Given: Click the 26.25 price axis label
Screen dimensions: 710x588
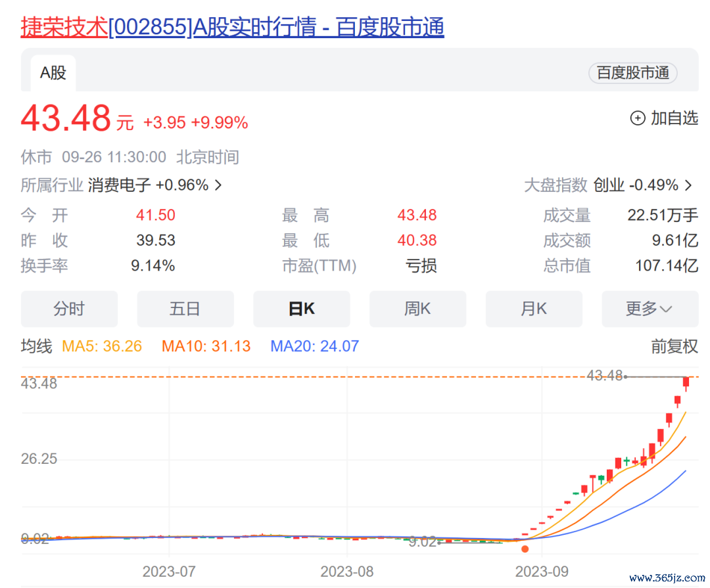Looking at the screenshot, I should (39, 459).
